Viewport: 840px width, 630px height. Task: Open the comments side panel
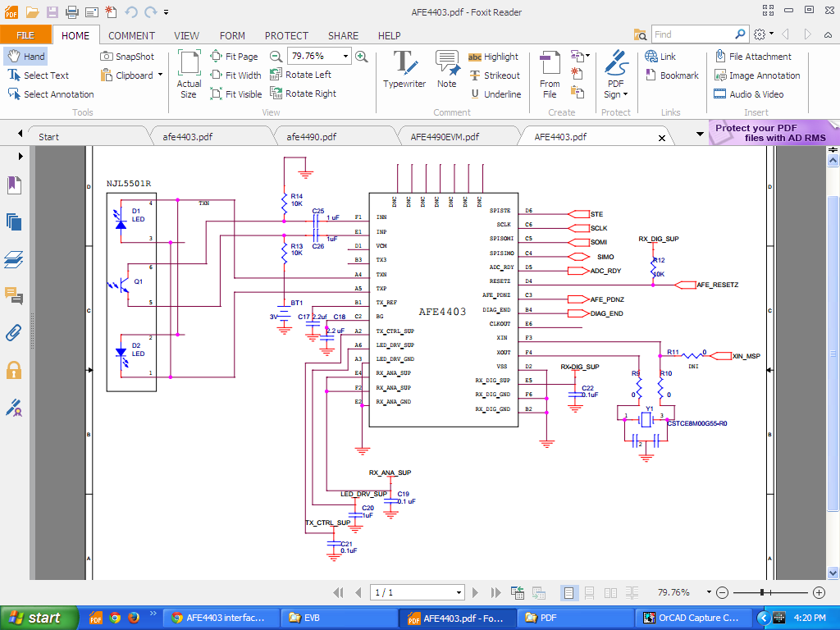pyautogui.click(x=14, y=295)
